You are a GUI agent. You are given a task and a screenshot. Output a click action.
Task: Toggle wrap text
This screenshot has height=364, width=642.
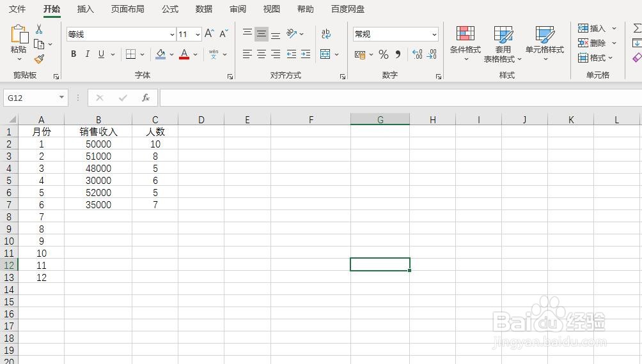tap(326, 34)
